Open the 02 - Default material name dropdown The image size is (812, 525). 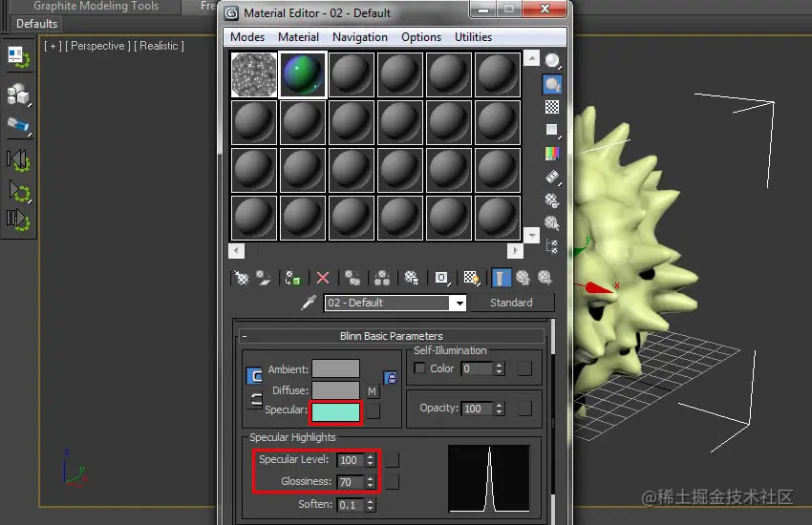click(459, 304)
